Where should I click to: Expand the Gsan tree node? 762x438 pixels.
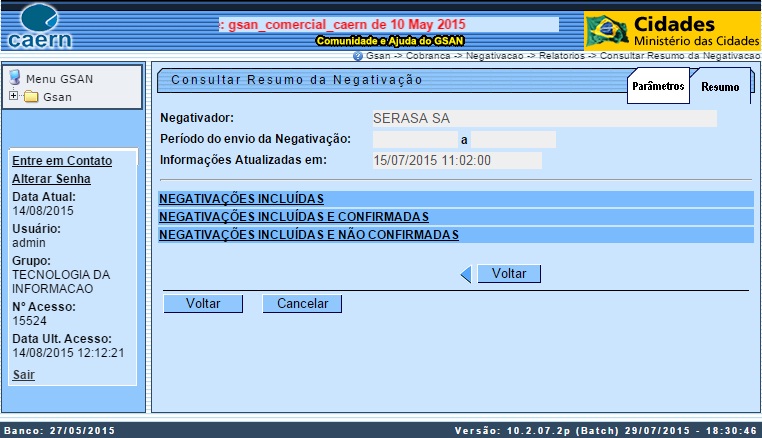pos(13,96)
